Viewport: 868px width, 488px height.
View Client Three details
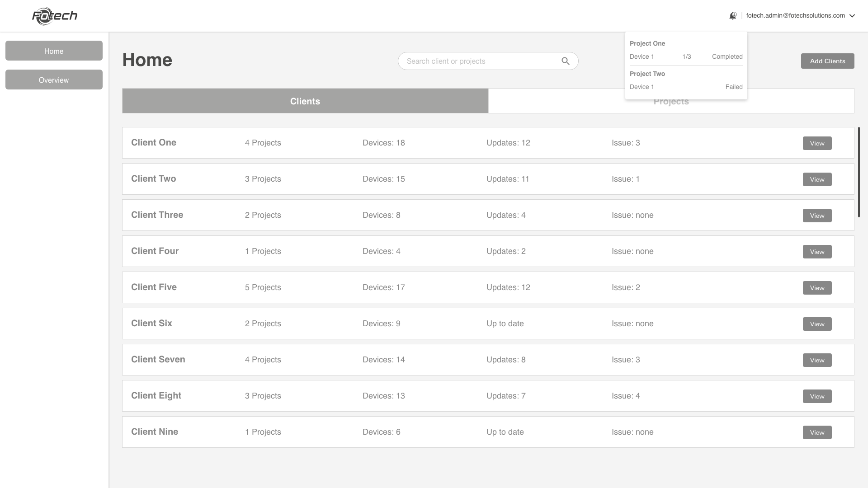click(x=817, y=216)
